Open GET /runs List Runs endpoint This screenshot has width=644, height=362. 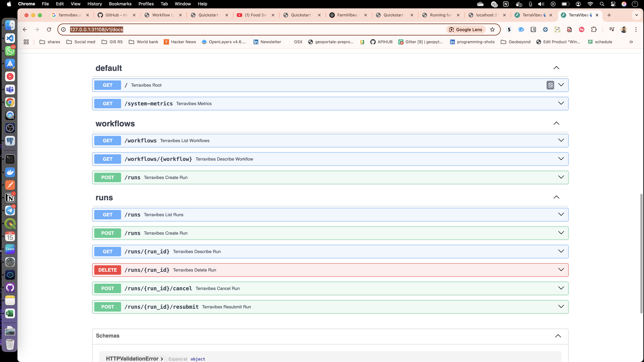pos(330,215)
